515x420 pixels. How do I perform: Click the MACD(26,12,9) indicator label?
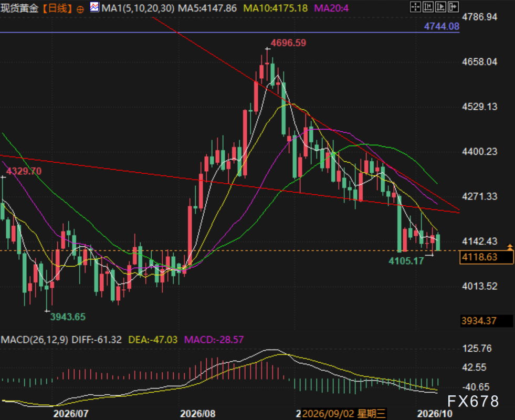pyautogui.click(x=35, y=340)
